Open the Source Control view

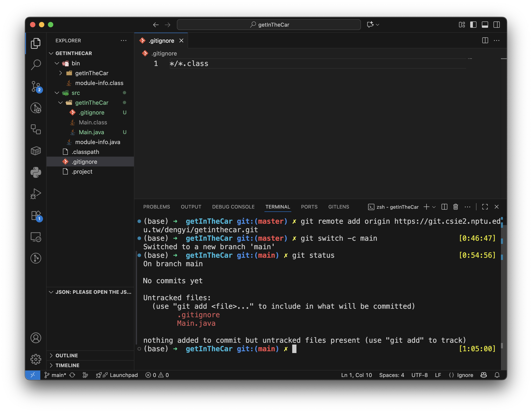pyautogui.click(x=36, y=86)
